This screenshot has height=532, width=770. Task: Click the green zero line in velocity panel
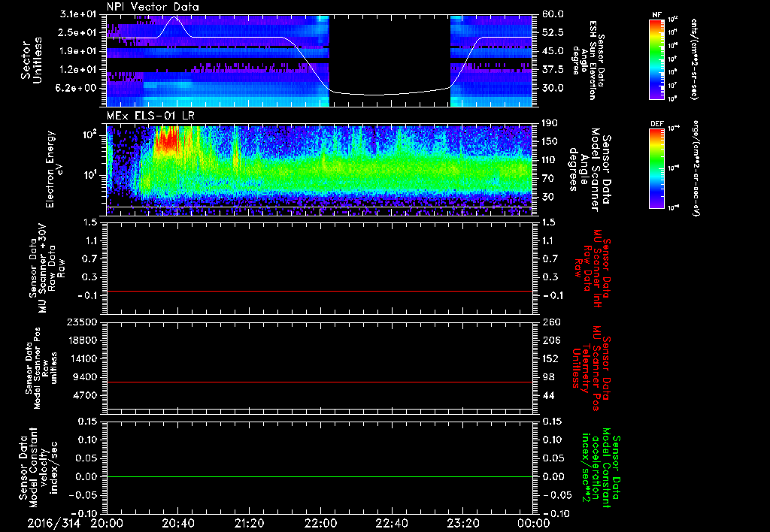click(x=320, y=476)
